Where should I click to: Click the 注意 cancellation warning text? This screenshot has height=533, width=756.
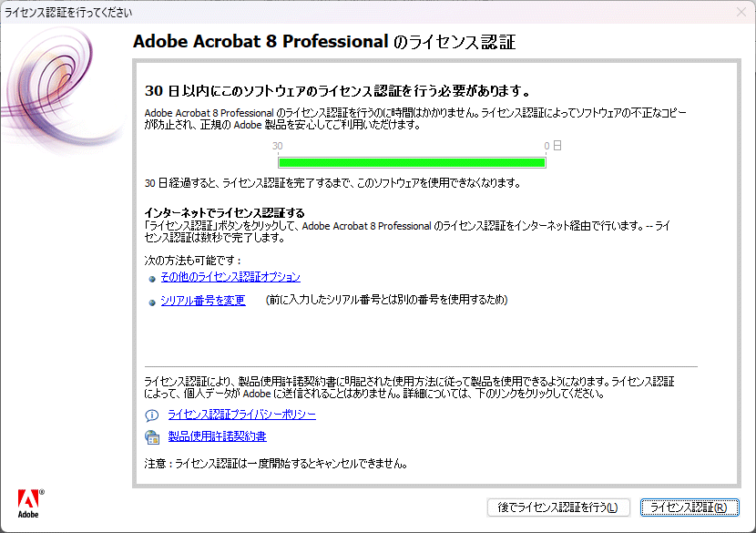(x=276, y=464)
